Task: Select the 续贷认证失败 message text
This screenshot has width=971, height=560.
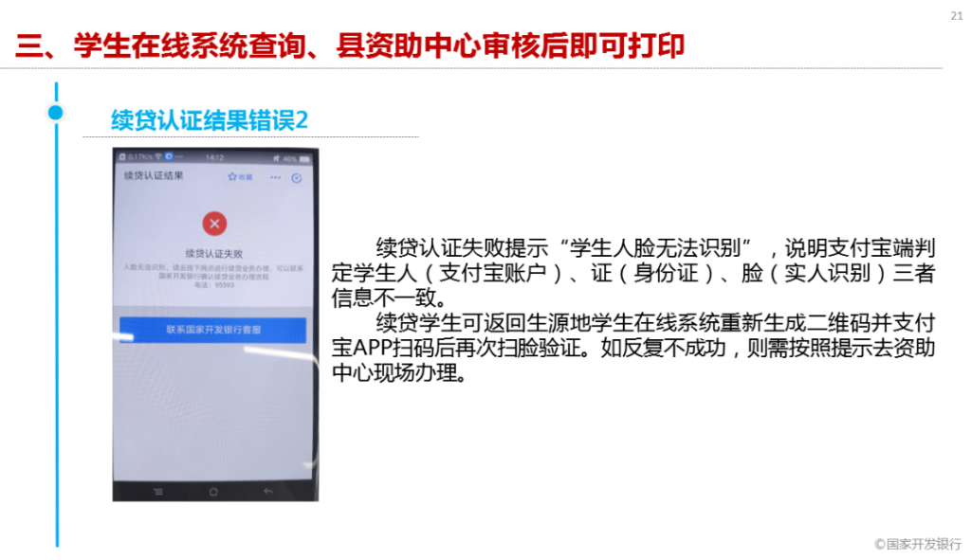Action: [x=214, y=254]
